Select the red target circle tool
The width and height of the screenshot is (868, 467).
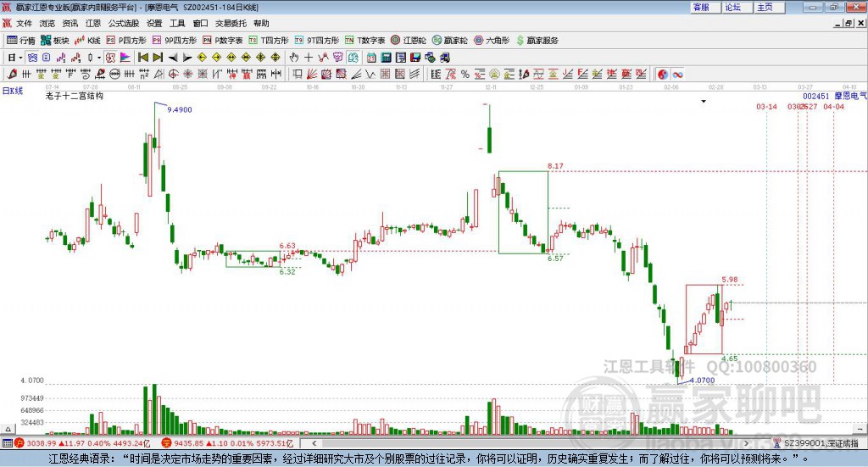(x=173, y=74)
